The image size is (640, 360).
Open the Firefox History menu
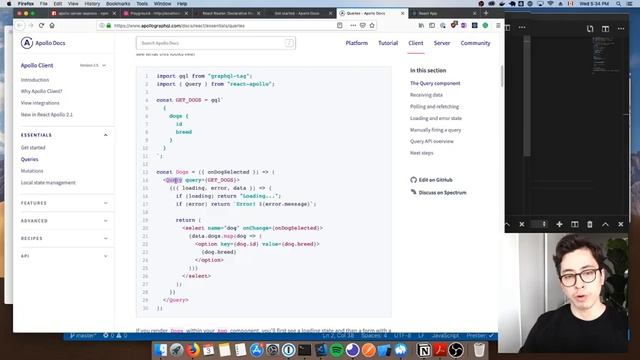pos(92,3)
